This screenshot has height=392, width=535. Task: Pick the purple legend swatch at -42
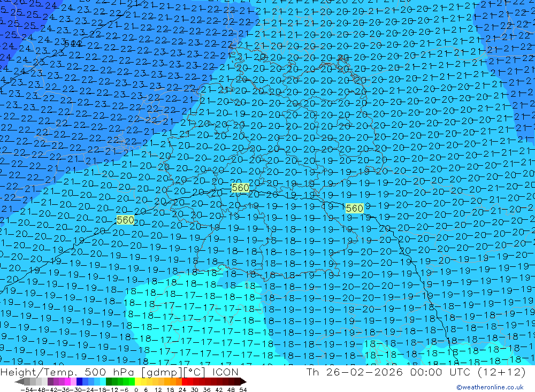tap(50, 381)
